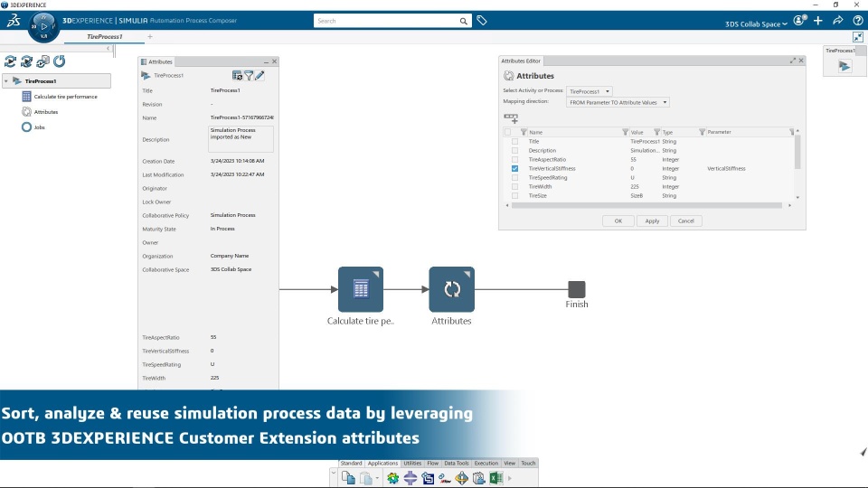Image resolution: width=868 pixels, height=488 pixels.
Task: Click the Attributes Editor horizontal scrollbar
Action: point(646,205)
